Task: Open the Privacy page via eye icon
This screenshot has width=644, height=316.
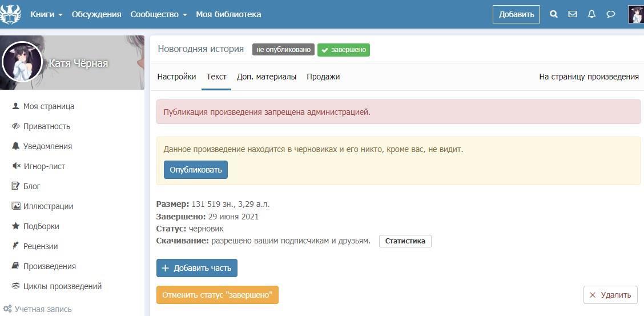Action: [x=16, y=126]
